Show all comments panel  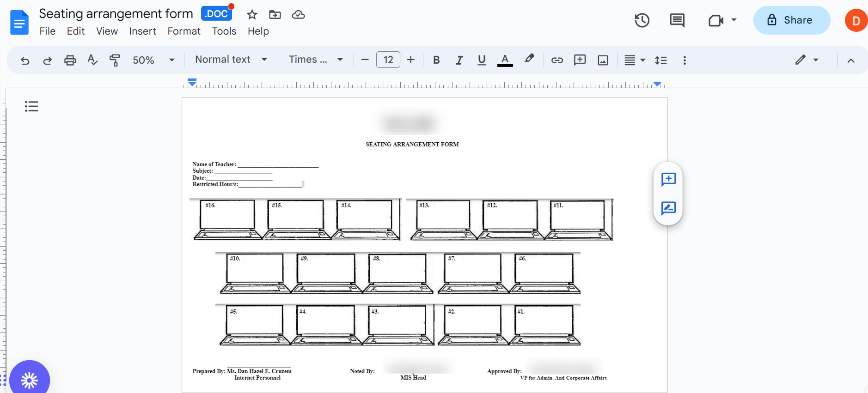pos(677,20)
